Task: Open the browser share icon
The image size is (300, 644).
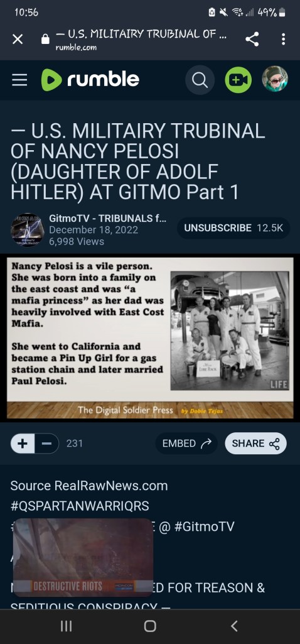Action: 252,39
